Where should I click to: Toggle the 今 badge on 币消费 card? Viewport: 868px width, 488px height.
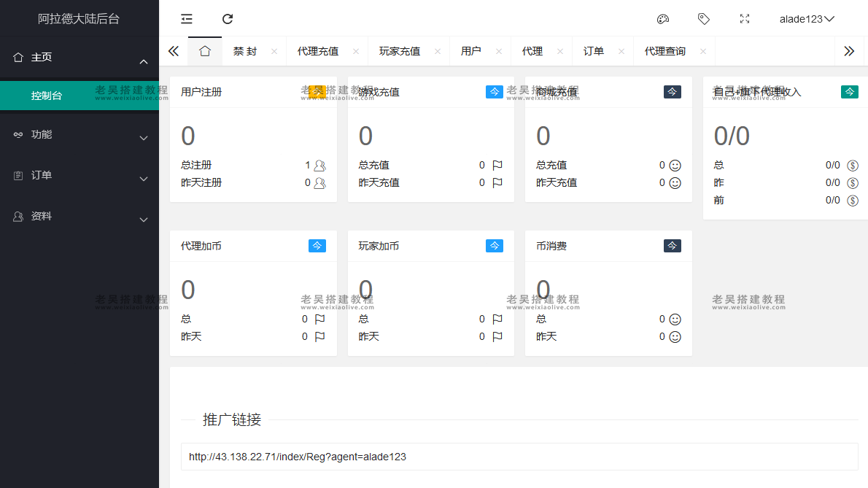coord(672,246)
